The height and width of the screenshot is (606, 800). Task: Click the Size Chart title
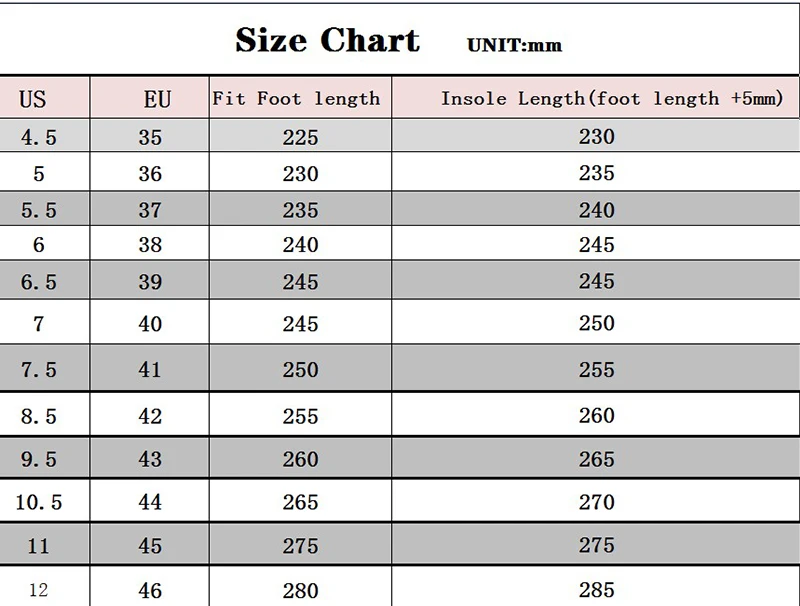327,40
